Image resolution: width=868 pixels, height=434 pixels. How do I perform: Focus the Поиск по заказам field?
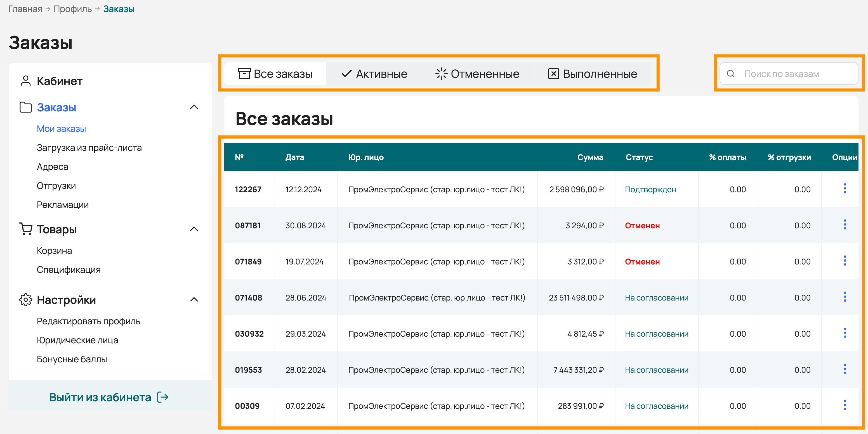click(x=789, y=74)
